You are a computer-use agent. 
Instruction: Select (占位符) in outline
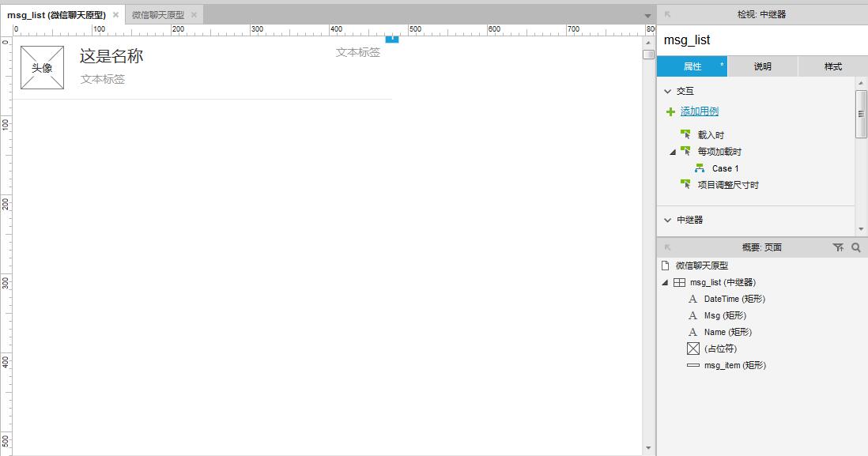[720, 349]
